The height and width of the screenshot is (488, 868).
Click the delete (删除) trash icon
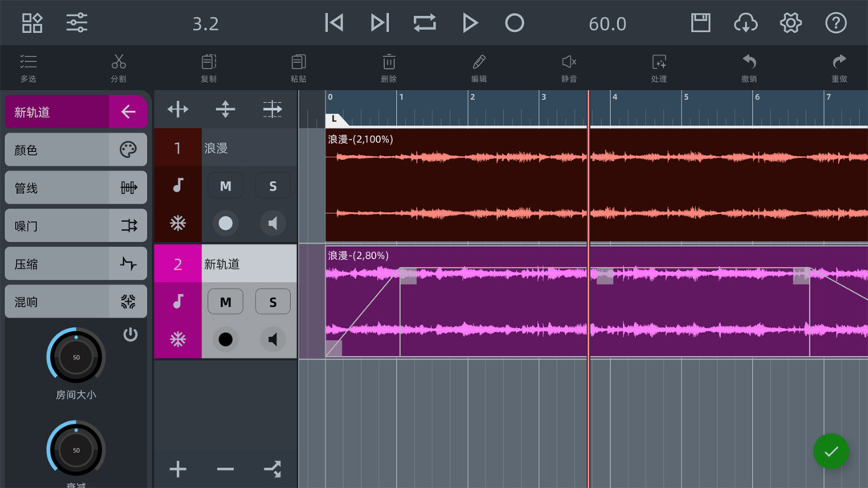(388, 68)
